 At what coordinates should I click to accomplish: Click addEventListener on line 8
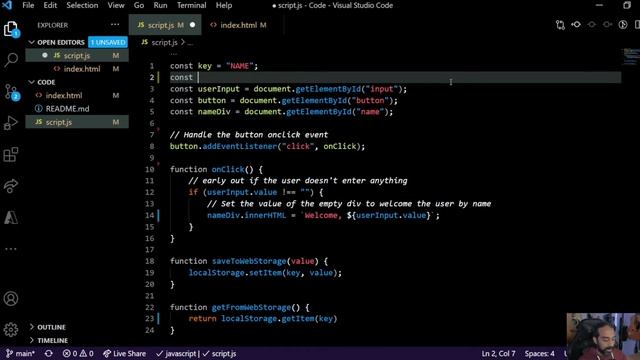[x=240, y=146]
